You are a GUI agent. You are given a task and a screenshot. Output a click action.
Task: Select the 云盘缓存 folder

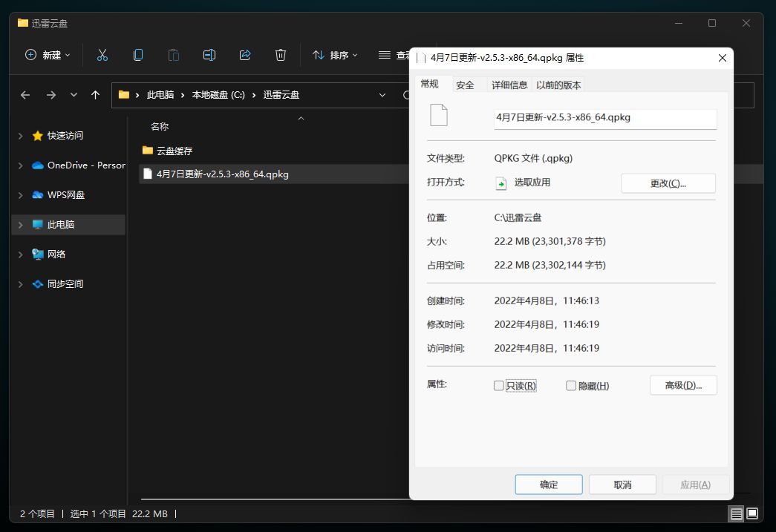(167, 151)
